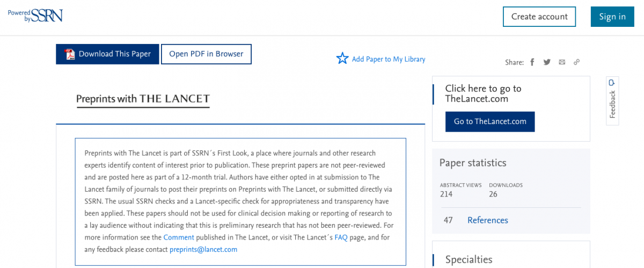
Task: Share paper on Facebook
Action: (x=532, y=62)
